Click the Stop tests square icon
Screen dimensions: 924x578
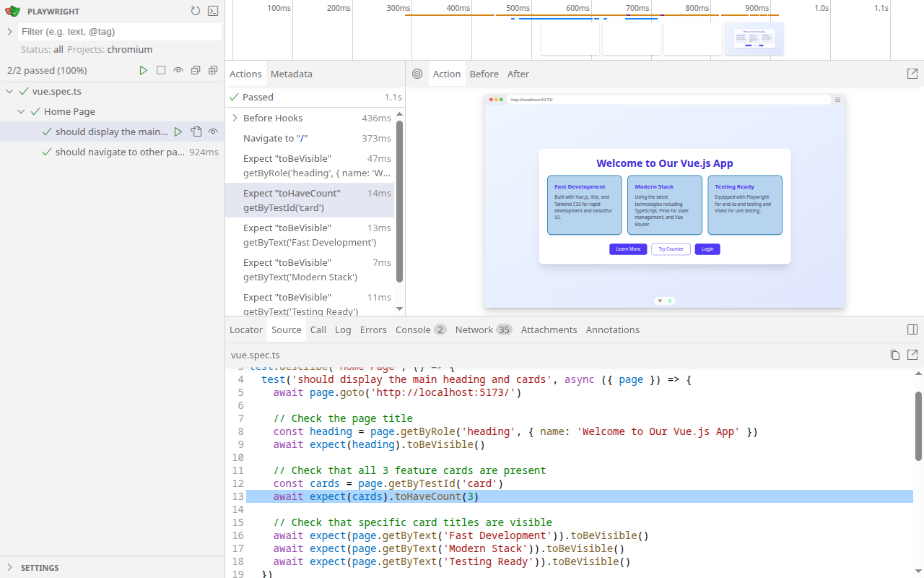(x=161, y=70)
